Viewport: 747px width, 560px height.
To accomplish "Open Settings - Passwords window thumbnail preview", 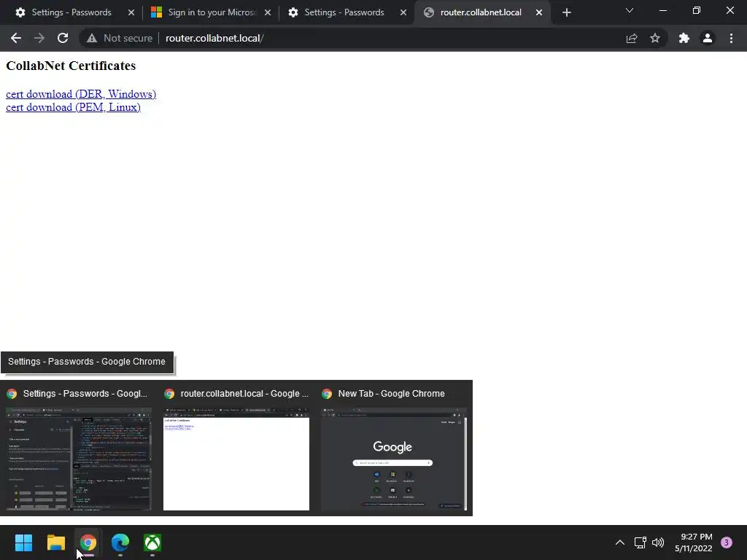I will [79, 448].
